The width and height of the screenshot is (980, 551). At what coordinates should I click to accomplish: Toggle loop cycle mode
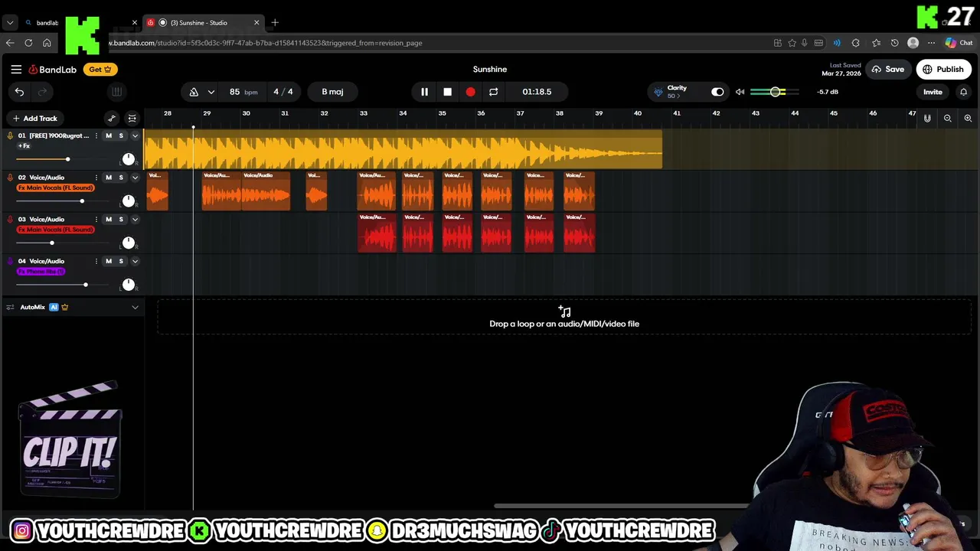coord(493,92)
